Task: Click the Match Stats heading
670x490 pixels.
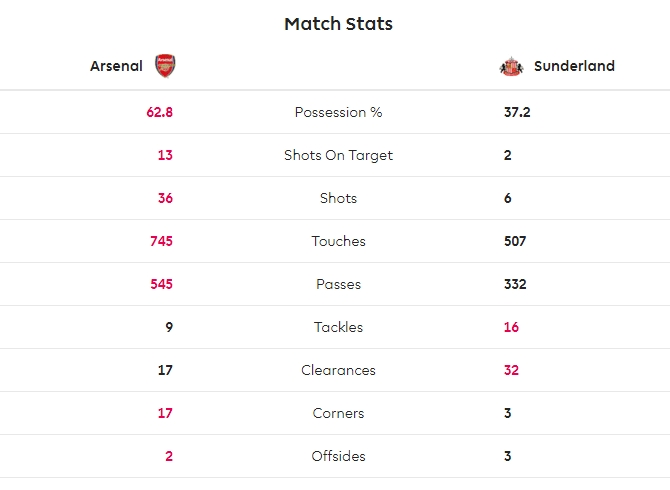Action: 338,24
